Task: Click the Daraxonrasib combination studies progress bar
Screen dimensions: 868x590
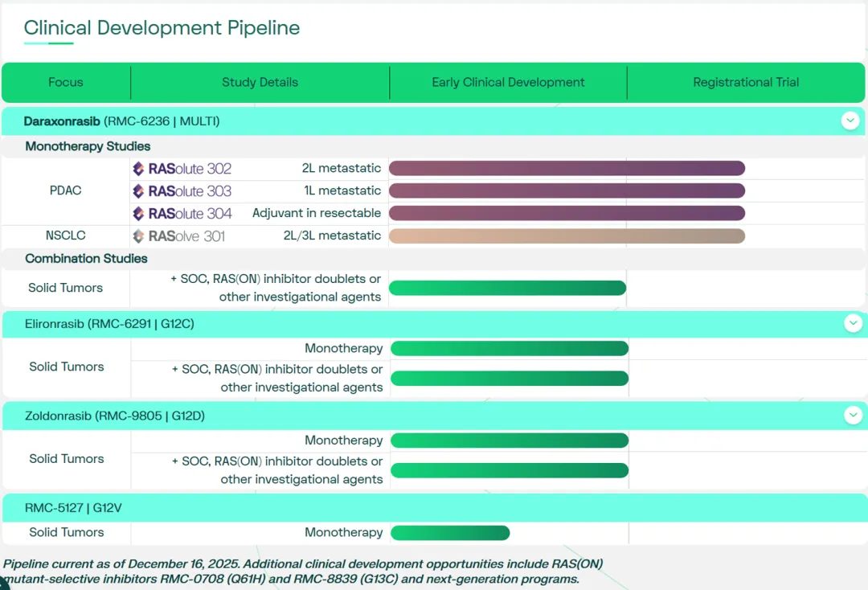Action: pyautogui.click(x=507, y=288)
